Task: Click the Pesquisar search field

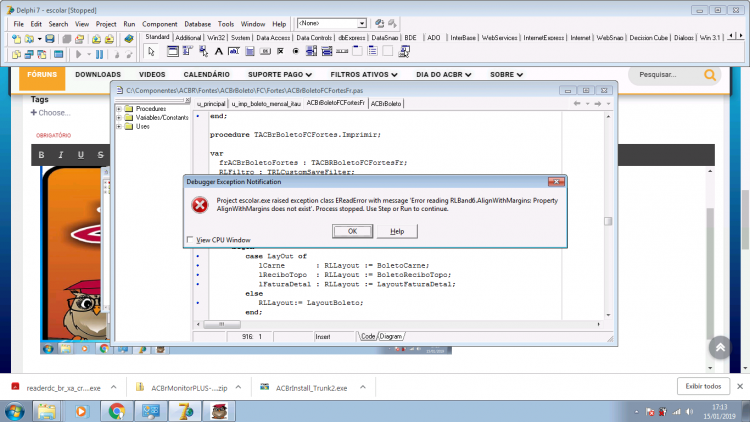Action: pyautogui.click(x=665, y=75)
